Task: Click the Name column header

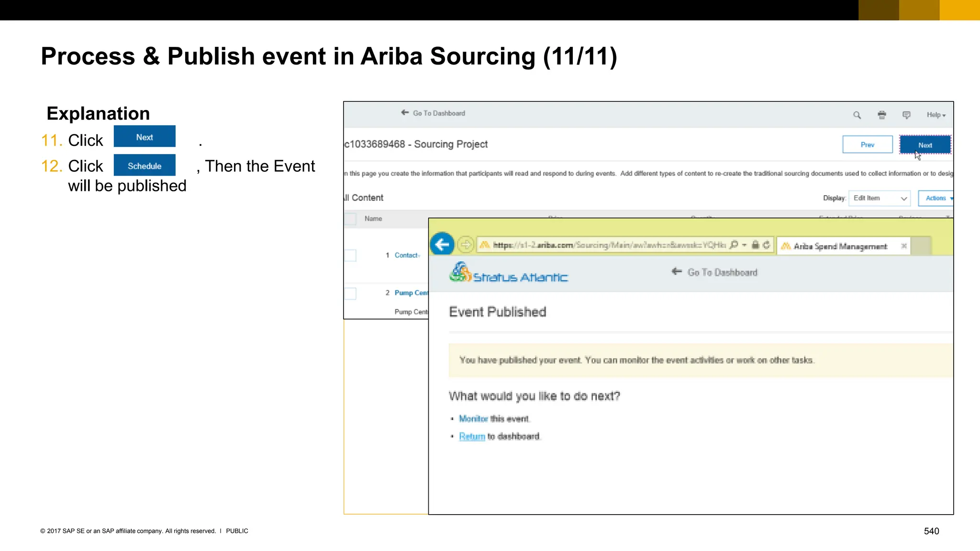Action: (x=373, y=219)
